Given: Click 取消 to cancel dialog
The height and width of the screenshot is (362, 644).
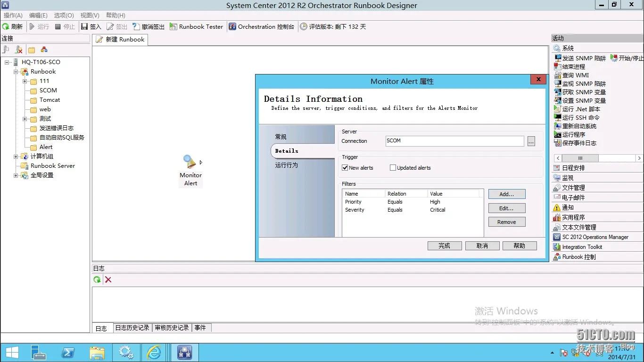Looking at the screenshot, I should (x=482, y=246).
